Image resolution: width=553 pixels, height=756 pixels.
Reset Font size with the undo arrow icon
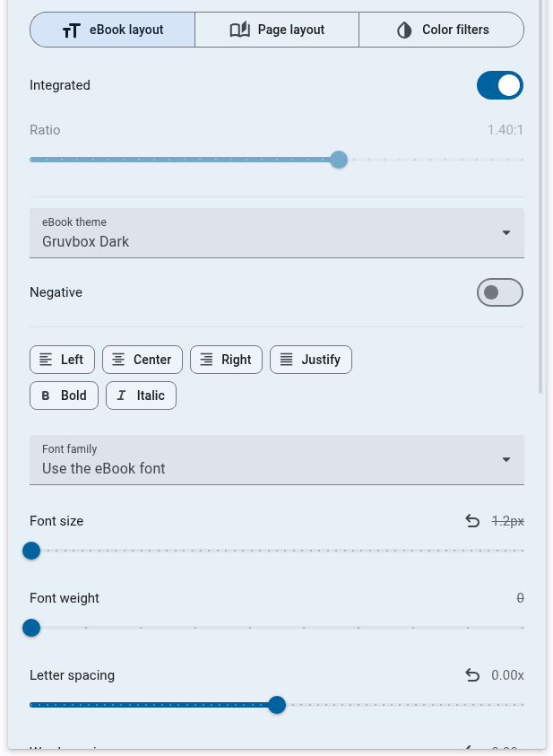point(472,521)
